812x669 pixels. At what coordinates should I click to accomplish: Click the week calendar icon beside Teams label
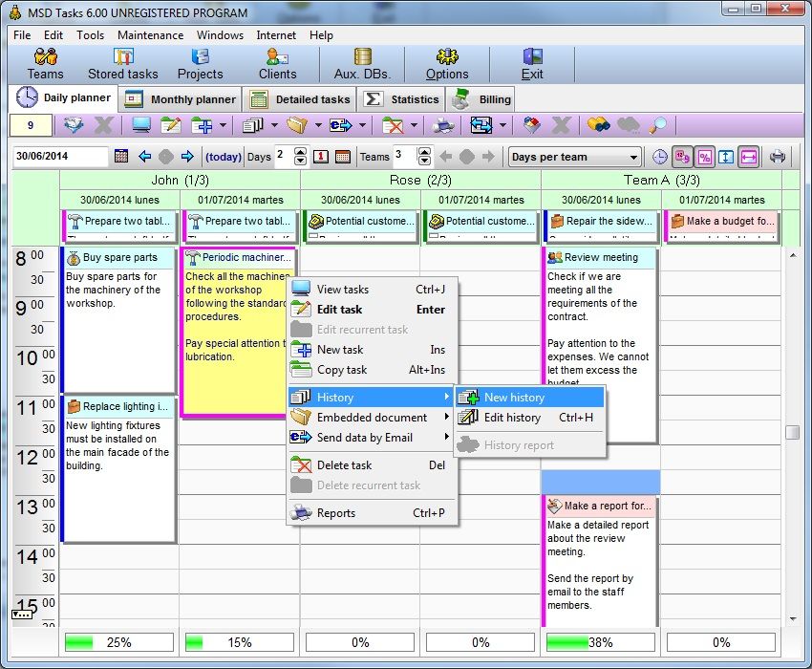(x=343, y=156)
